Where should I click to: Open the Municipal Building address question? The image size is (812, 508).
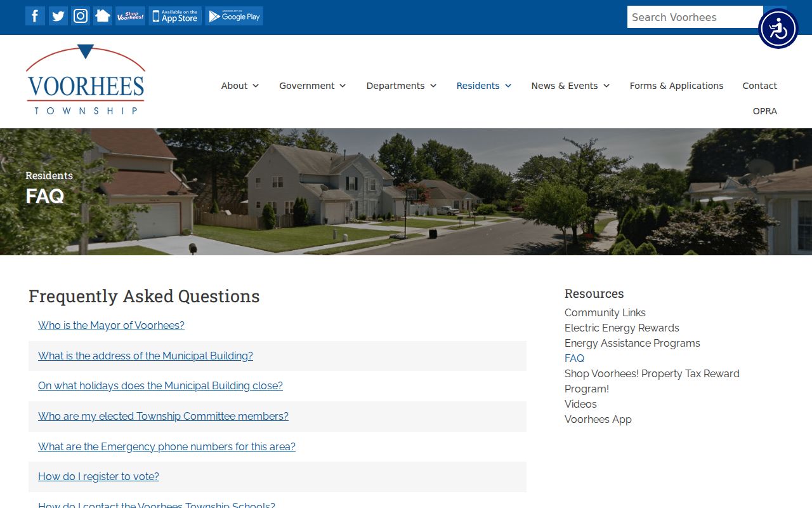(x=145, y=356)
